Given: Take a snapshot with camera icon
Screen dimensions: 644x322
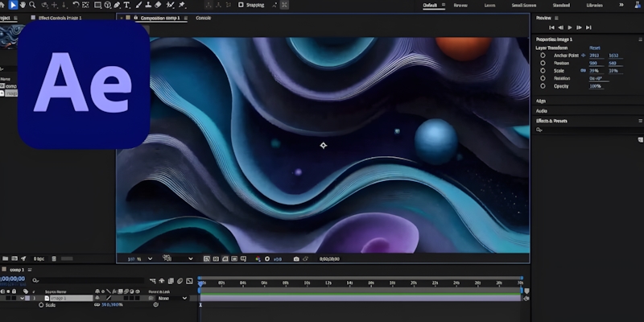Looking at the screenshot, I should 296,258.
